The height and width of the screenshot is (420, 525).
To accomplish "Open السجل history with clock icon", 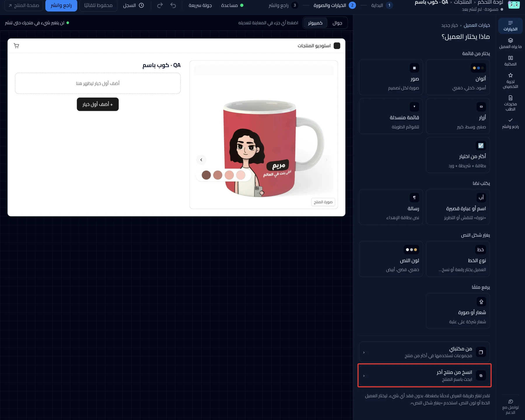I will click(133, 5).
